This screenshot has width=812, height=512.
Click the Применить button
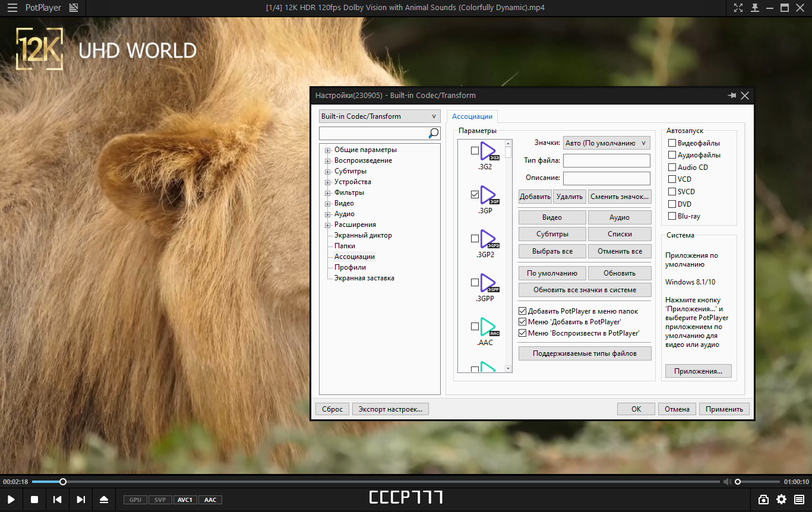[724, 409]
